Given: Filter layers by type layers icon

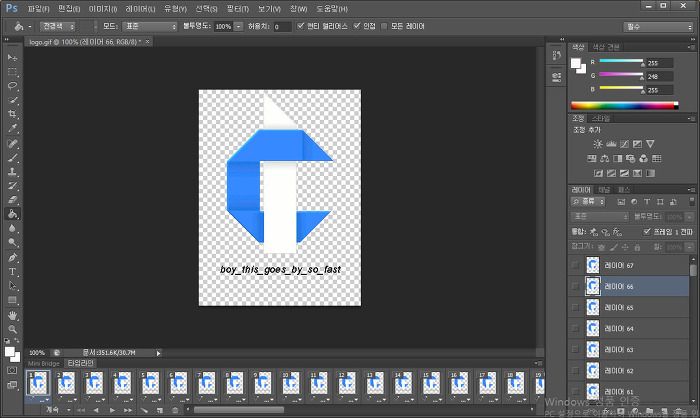Looking at the screenshot, I should 647,202.
